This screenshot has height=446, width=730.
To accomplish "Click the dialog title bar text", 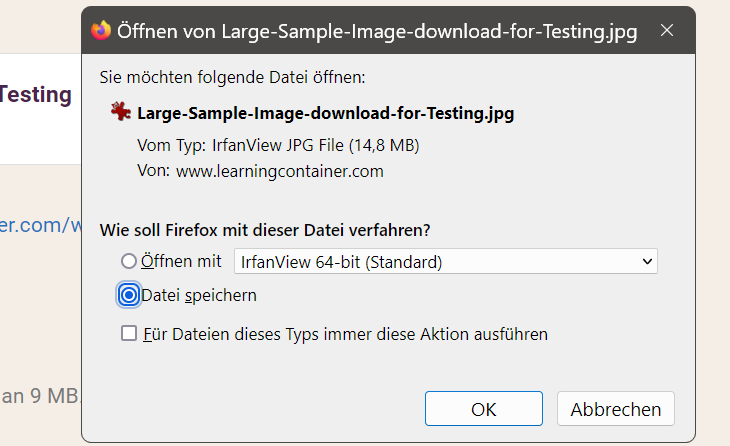I will [377, 31].
